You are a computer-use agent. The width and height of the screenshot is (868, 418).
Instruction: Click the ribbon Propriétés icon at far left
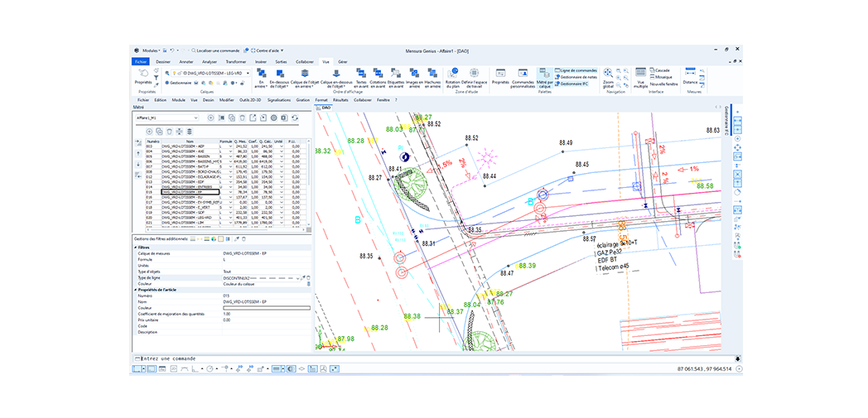(142, 73)
